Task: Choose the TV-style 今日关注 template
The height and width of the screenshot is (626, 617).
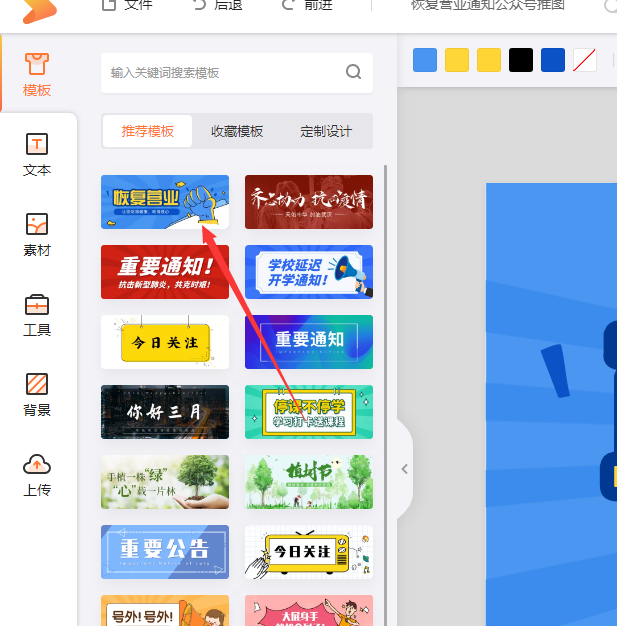Action: [309, 552]
